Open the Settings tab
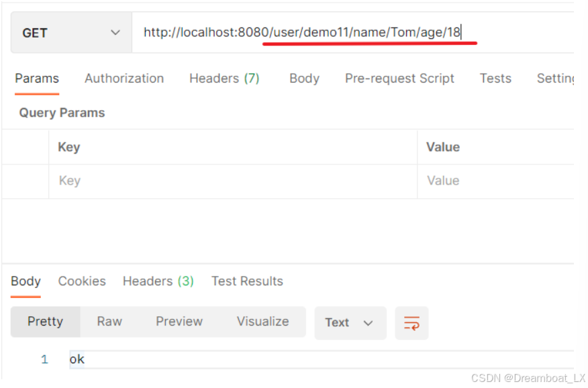This screenshot has height=388, width=588. [555, 79]
